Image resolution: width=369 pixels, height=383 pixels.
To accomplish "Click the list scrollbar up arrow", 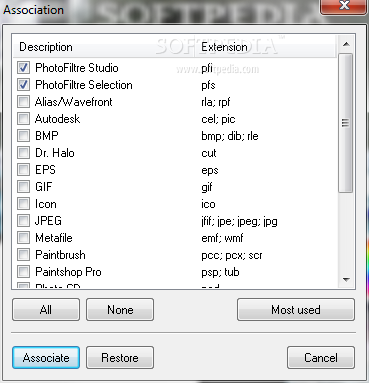I will pyautogui.click(x=346, y=44).
